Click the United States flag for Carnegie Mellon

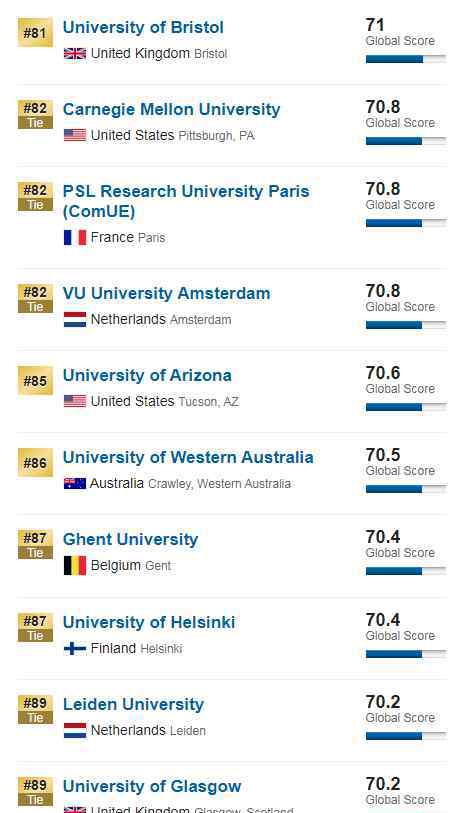[x=75, y=135]
